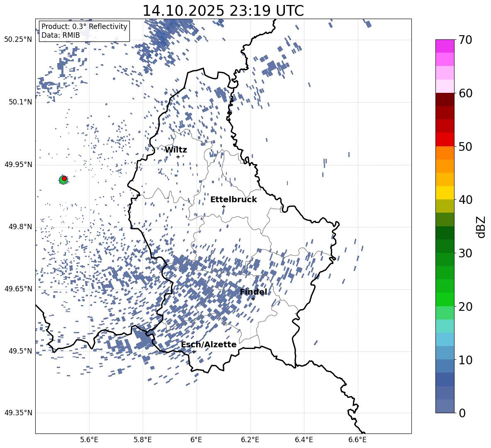This screenshot has height=448, width=491.
Task: Click the 6°E longitude tick label
Action: coord(196,439)
